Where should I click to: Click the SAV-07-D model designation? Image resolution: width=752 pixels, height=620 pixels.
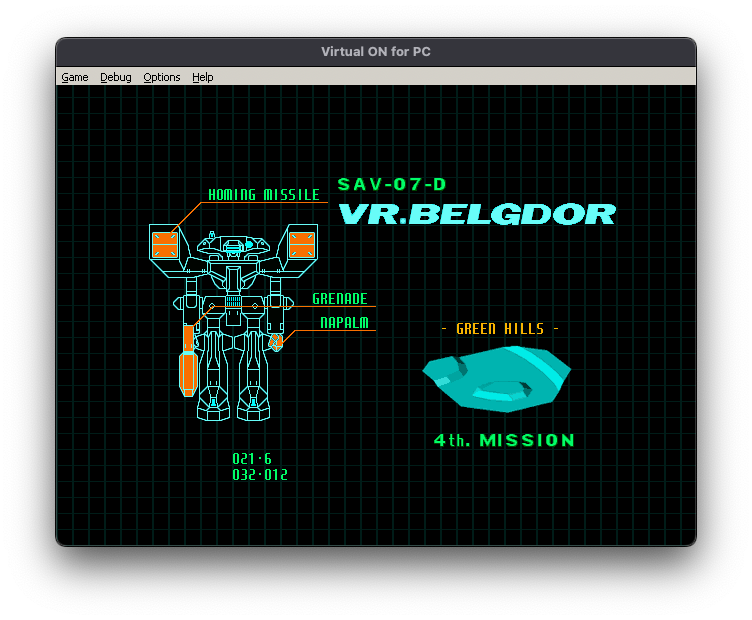click(392, 184)
